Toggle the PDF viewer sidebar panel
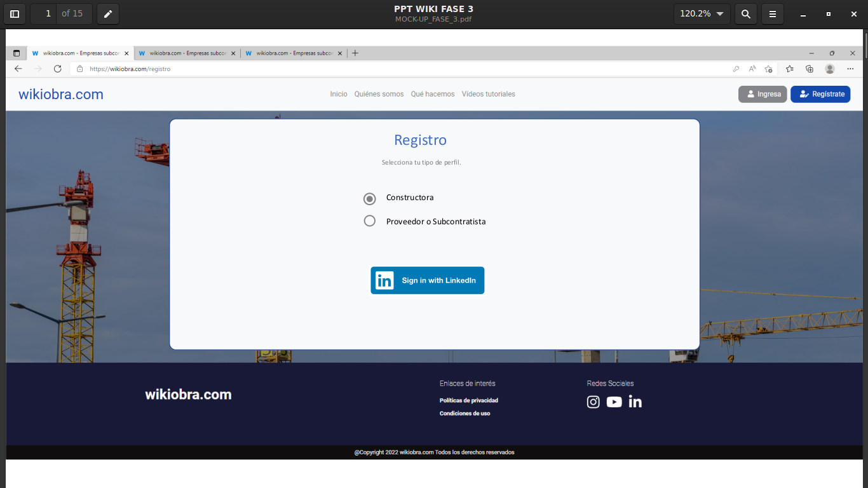Screen dimensions: 868x488 click(x=15, y=13)
